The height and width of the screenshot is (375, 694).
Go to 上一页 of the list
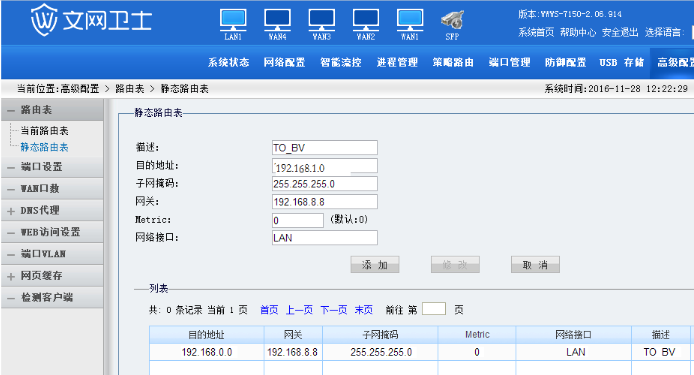click(x=299, y=310)
